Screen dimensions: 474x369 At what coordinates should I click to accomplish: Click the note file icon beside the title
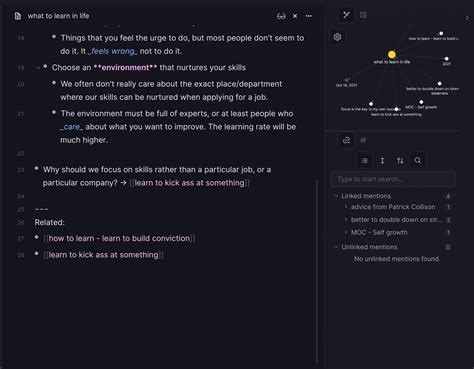(x=18, y=16)
